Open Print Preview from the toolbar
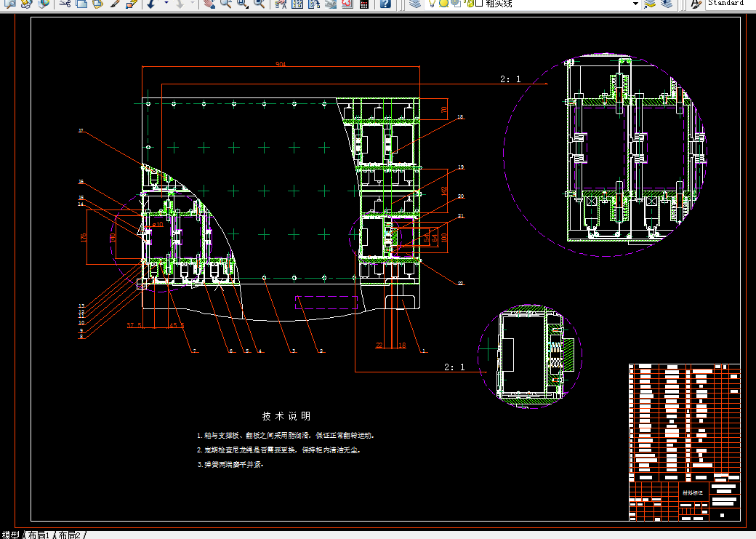Screen dimensions: 756x539 pos(11,4)
